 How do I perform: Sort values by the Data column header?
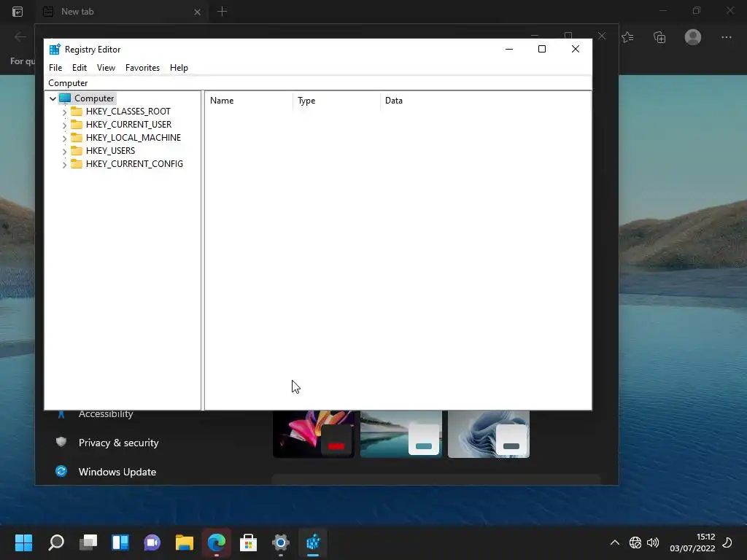tap(485, 101)
